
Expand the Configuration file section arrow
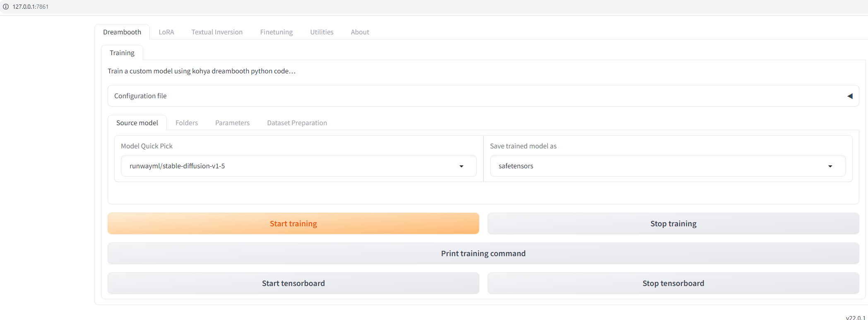click(x=850, y=96)
